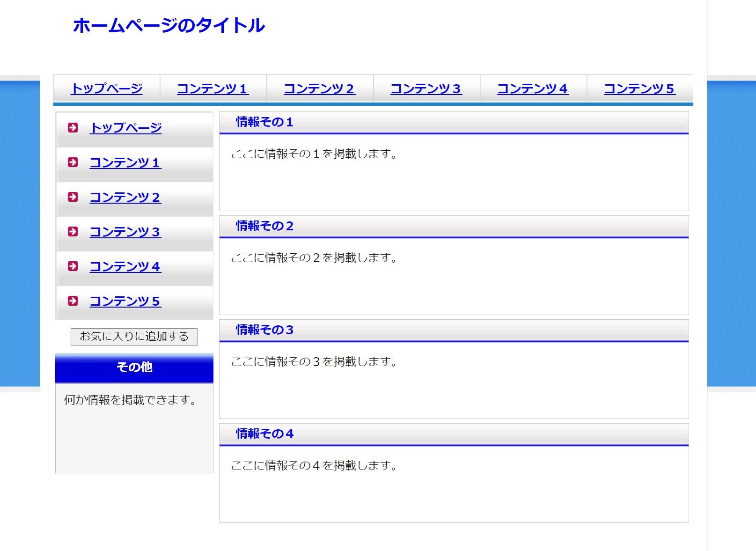Click the red arrow icon beside sidebar コンテンツ４
The width and height of the screenshot is (756, 551).
coord(73,266)
